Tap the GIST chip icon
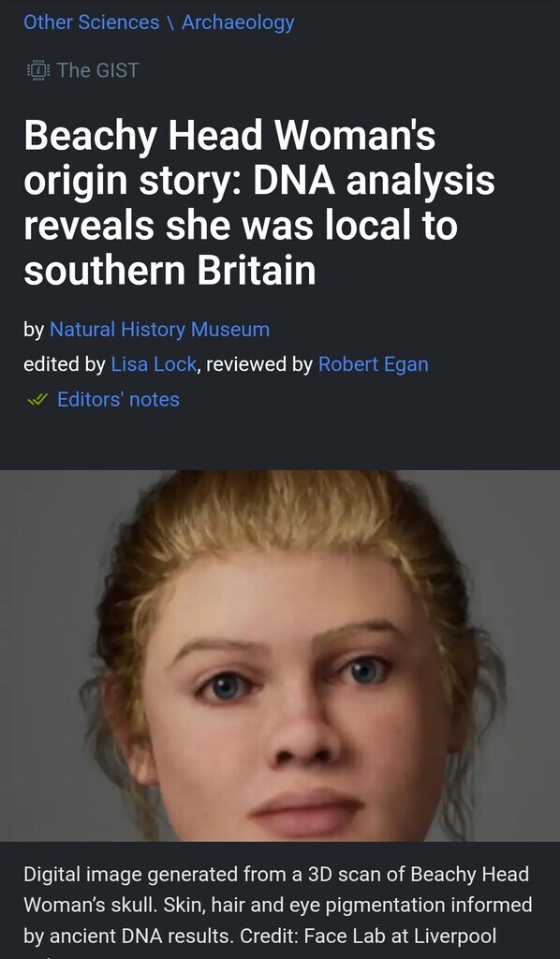Screen dimensions: 560x959 (x=37, y=70)
